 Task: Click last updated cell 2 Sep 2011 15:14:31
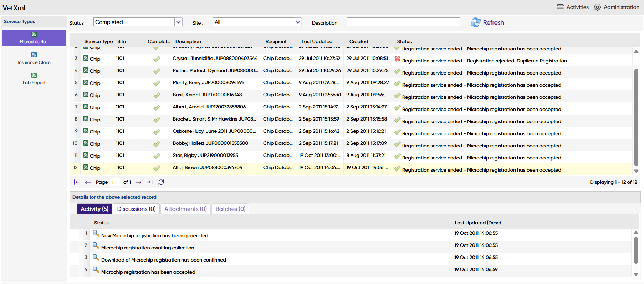click(x=319, y=107)
